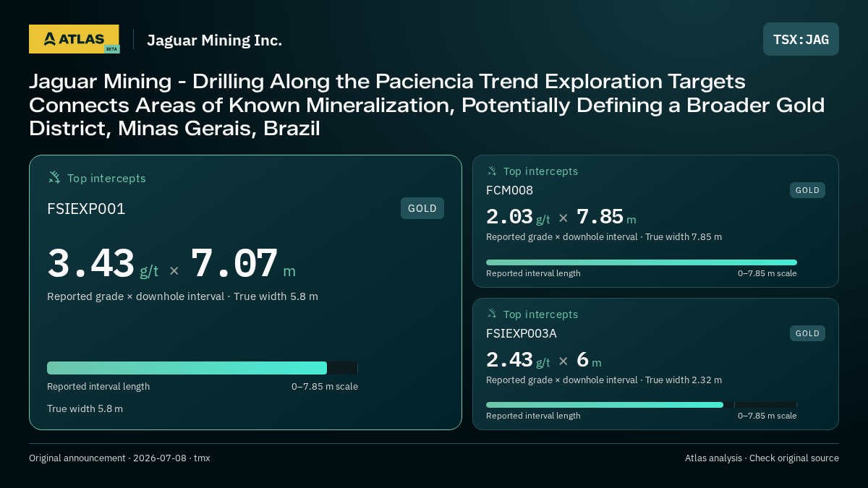Click the 7.07 m interval value

243,264
